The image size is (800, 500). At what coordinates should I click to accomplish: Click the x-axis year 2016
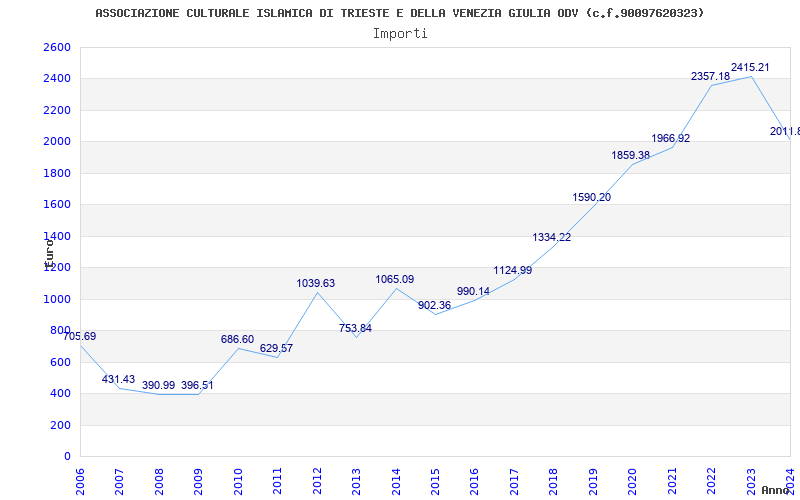pyautogui.click(x=474, y=481)
